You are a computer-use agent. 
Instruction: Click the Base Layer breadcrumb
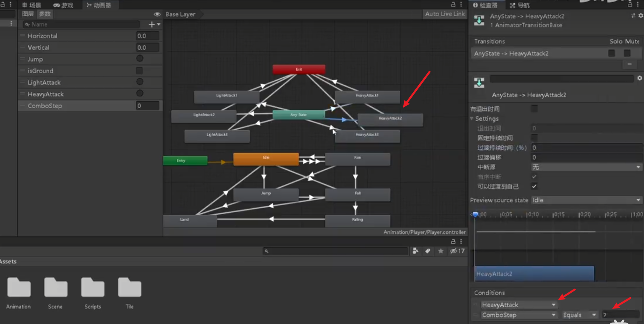[x=180, y=14]
